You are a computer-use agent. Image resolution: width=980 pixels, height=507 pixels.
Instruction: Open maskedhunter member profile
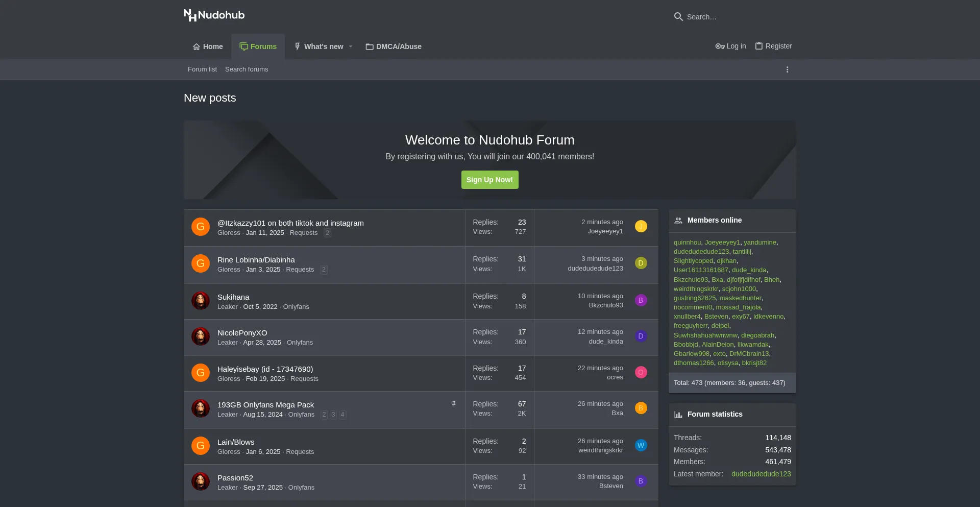click(740, 298)
